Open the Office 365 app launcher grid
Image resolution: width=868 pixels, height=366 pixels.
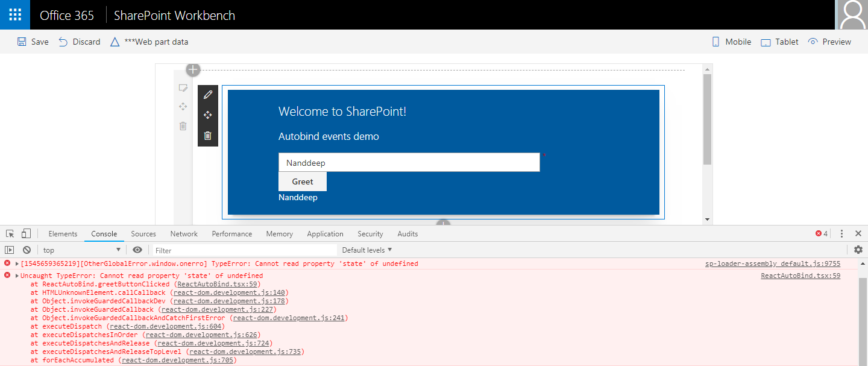(15, 15)
